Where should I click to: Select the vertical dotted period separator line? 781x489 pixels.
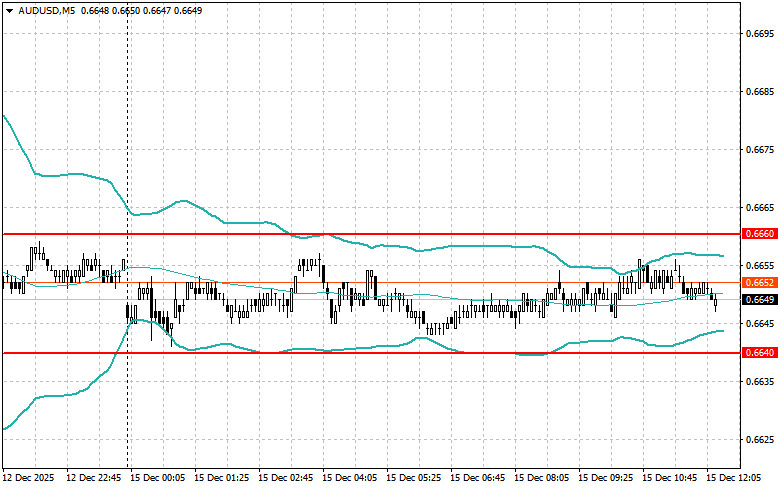128,234
